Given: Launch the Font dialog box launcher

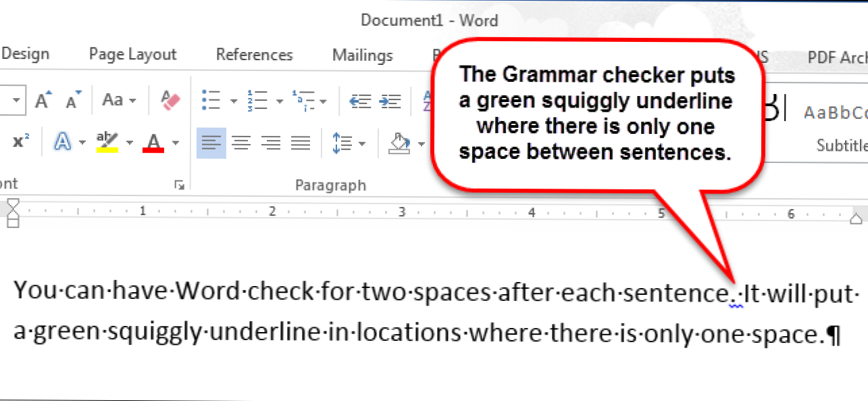Looking at the screenshot, I should point(179,185).
